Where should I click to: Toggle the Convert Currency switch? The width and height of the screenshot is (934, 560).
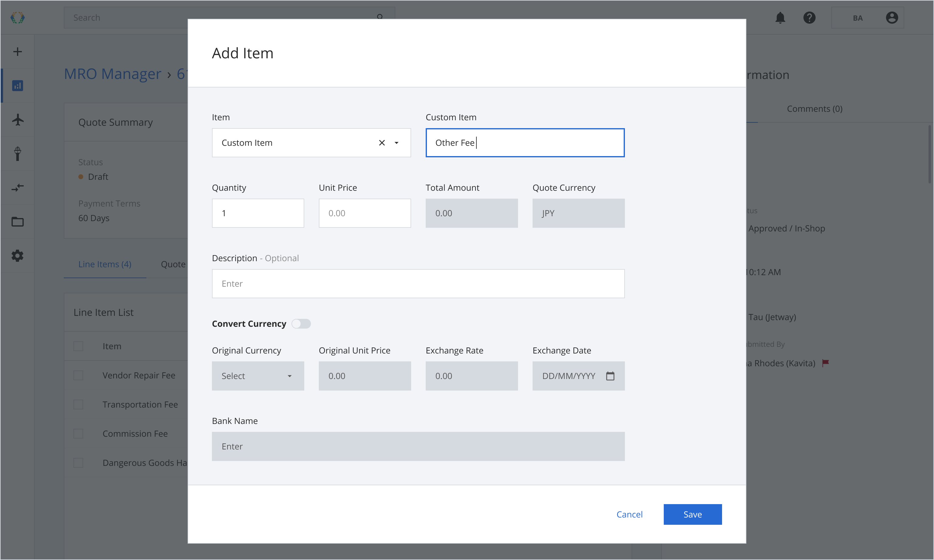pos(301,324)
